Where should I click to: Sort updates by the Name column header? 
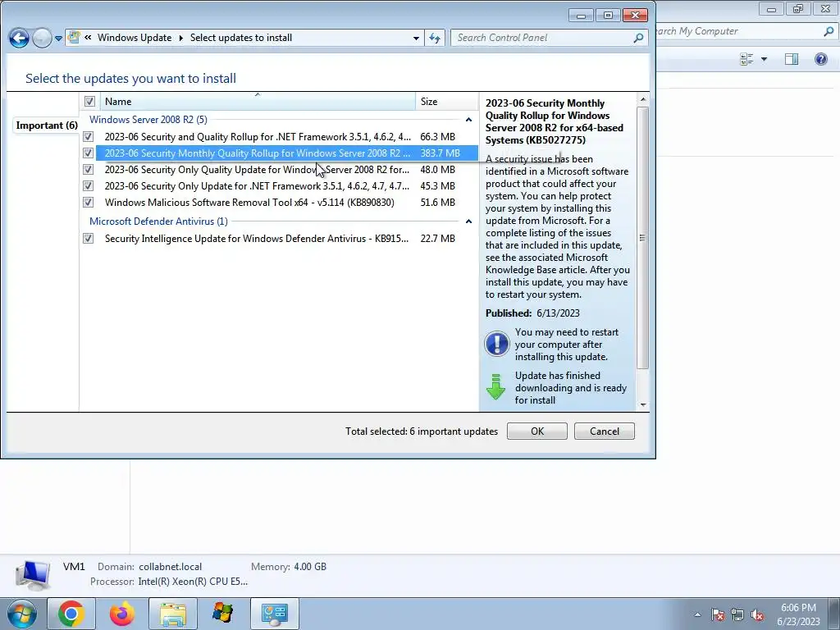[x=257, y=101]
